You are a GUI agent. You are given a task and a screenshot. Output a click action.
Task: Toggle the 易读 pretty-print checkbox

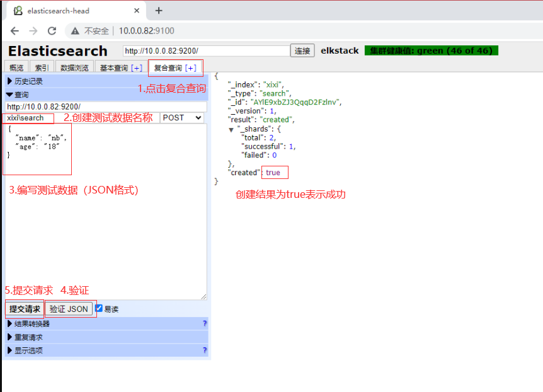99,308
